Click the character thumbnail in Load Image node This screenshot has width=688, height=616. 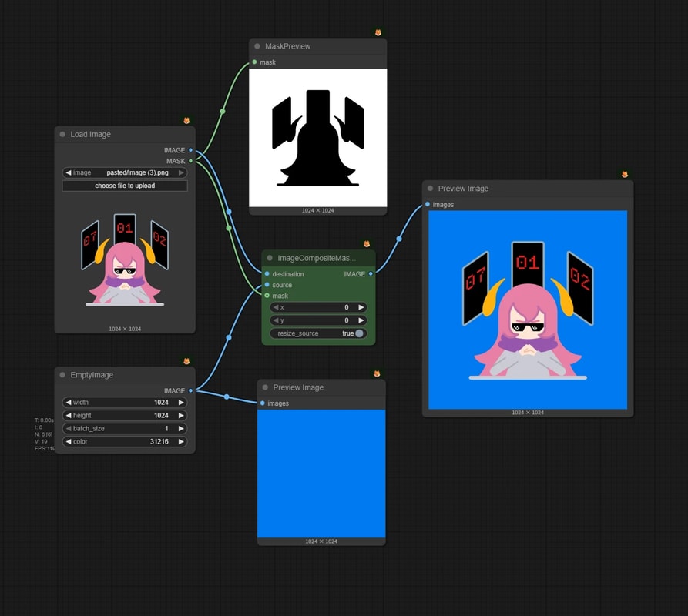[125, 259]
